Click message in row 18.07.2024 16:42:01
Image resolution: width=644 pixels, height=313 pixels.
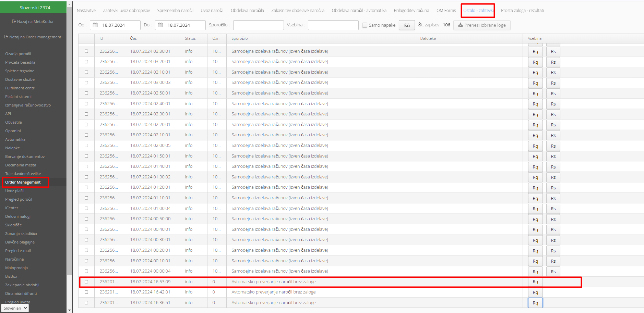[274, 292]
